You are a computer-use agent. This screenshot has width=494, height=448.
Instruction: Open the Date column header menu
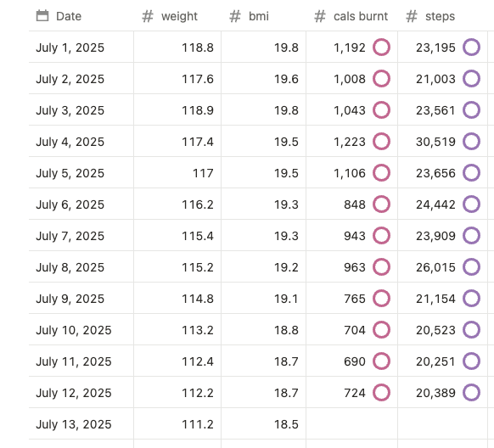81,16
